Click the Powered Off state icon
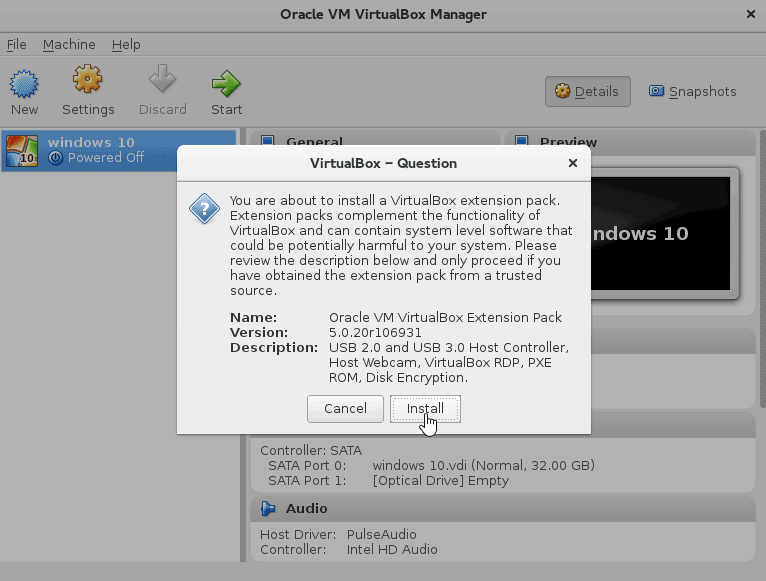The width and height of the screenshot is (766, 581). click(56, 158)
